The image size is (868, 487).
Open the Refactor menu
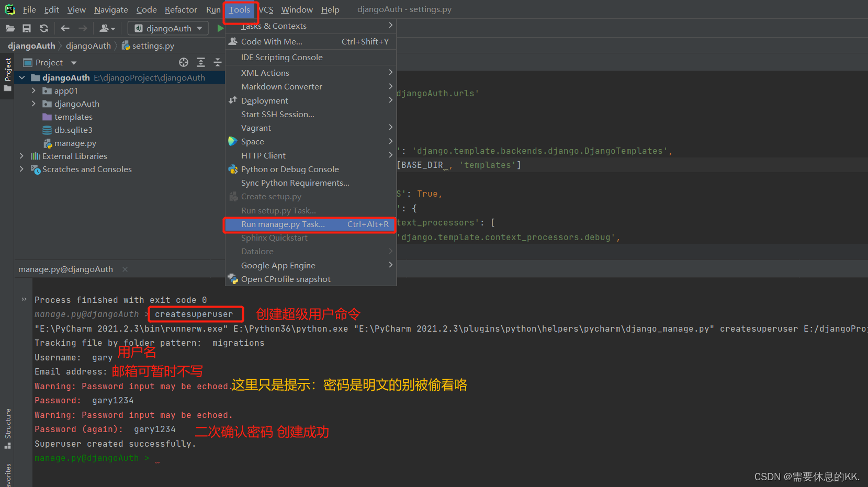181,9
